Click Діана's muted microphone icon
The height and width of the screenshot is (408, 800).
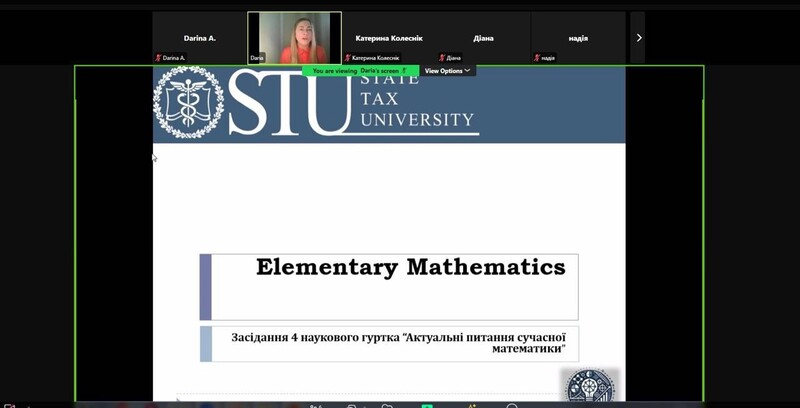click(442, 58)
